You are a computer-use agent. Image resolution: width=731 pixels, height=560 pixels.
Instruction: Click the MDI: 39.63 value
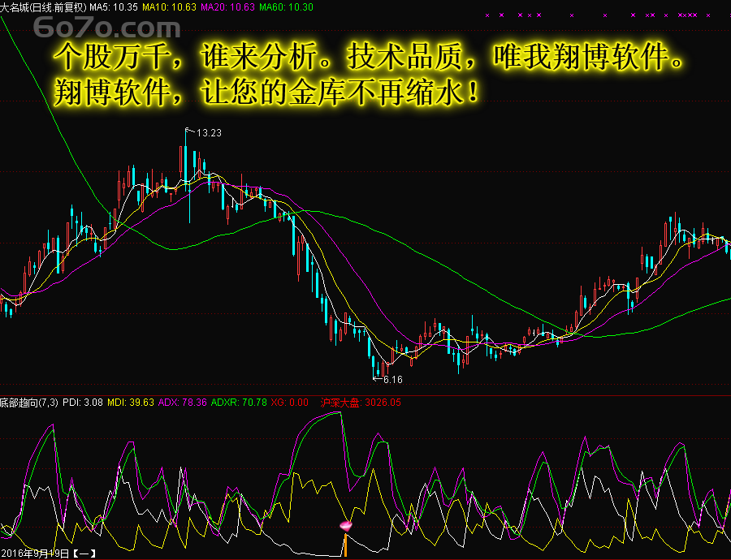tap(131, 402)
